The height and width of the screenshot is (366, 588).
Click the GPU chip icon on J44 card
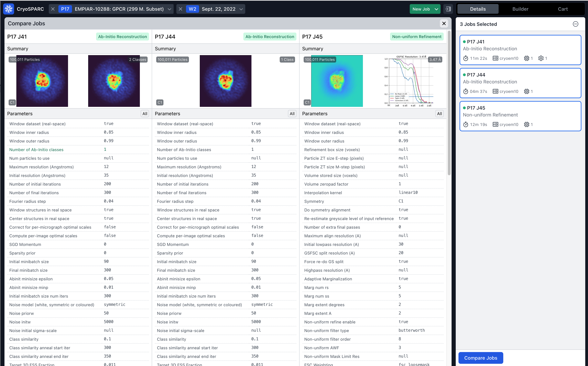526,91
